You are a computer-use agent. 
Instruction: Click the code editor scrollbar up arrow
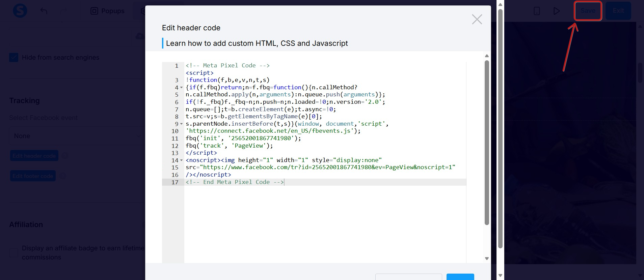tap(487, 56)
